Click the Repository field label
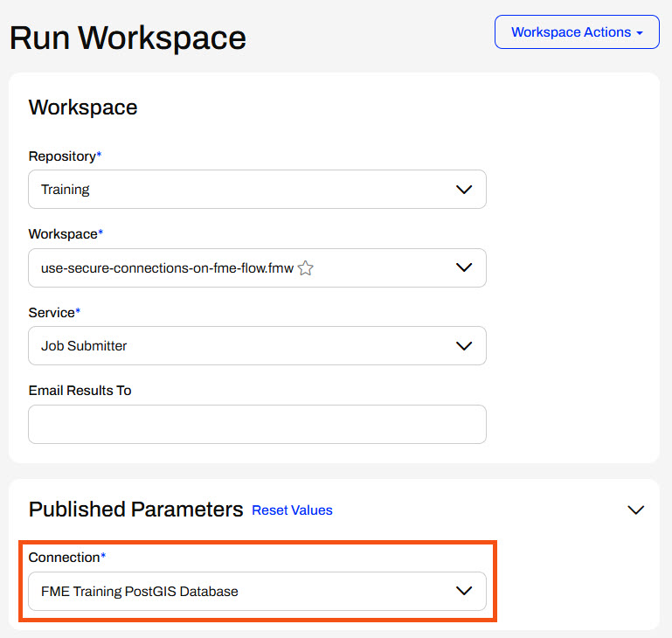This screenshot has width=672, height=638. tap(62, 156)
